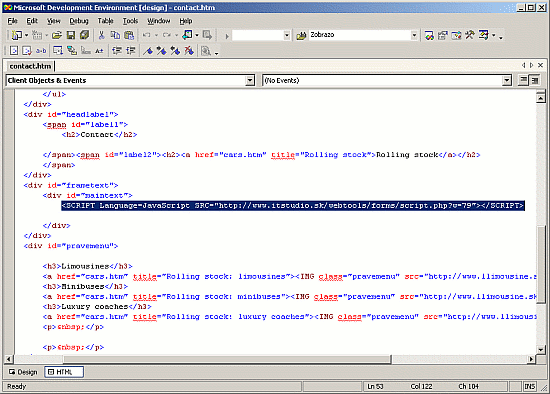Save contact.htm with the floppy disk icon

click(71, 35)
